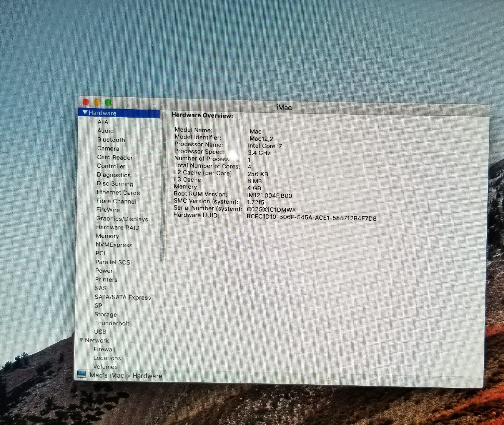Viewport: 504px width, 425px height.
Task: Select the serial number value text
Action: 271,210
